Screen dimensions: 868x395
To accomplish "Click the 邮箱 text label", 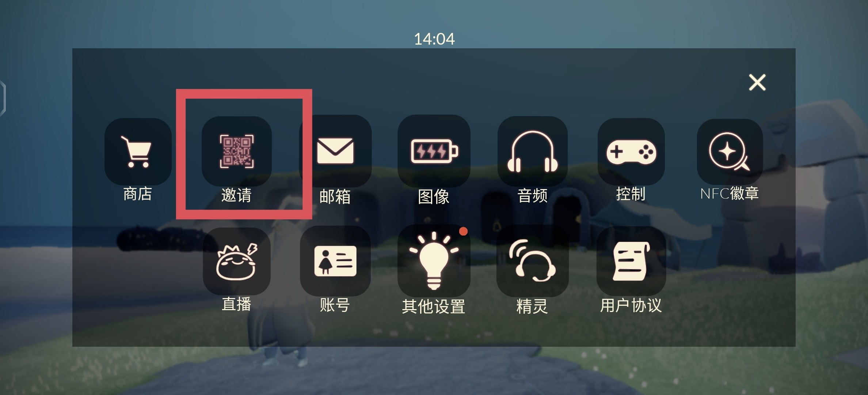I will pos(335,196).
